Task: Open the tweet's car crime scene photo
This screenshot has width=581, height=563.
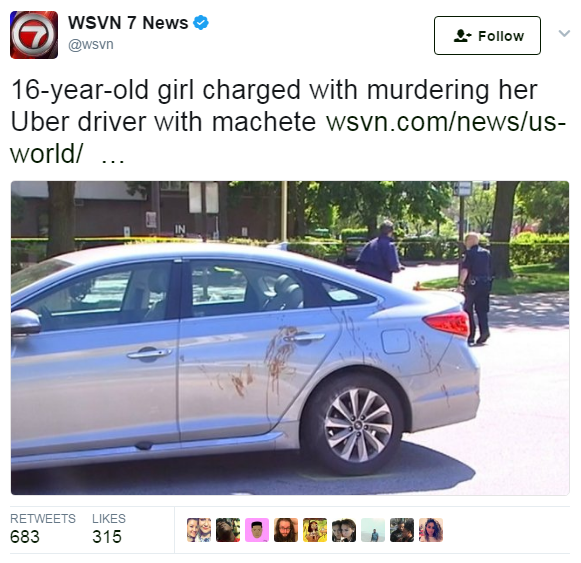Action: (x=290, y=338)
